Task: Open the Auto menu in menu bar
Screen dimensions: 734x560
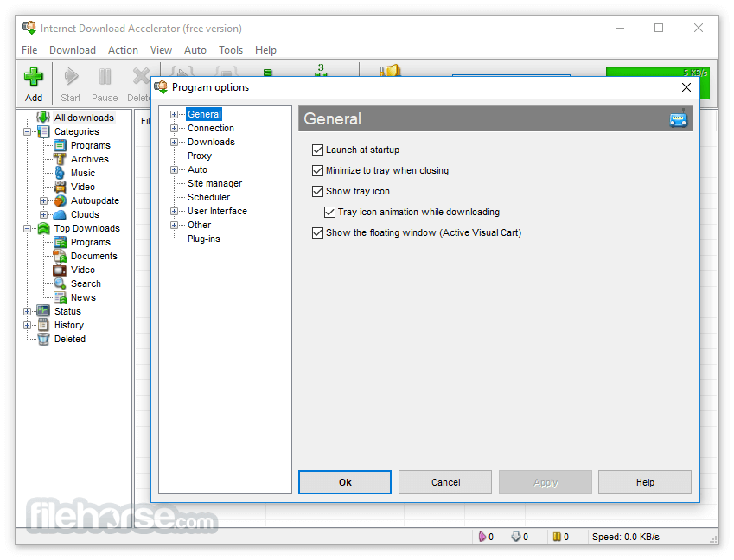Action: [x=195, y=50]
